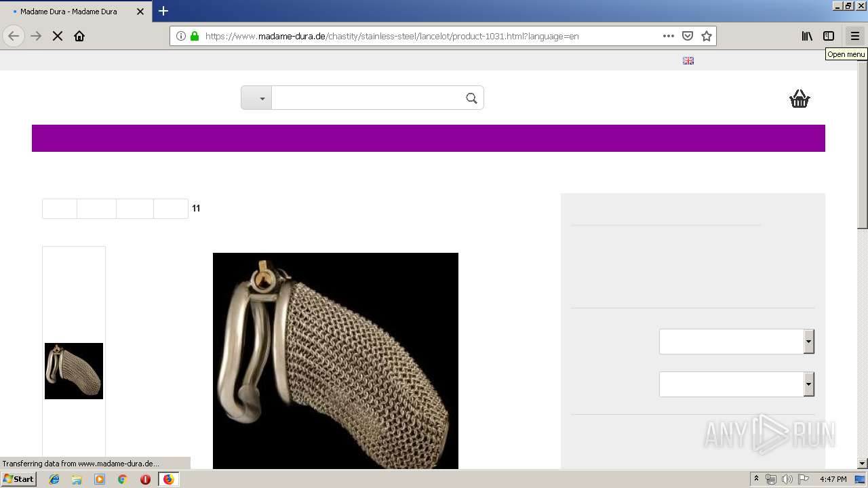Open volume control in tray

tap(787, 479)
